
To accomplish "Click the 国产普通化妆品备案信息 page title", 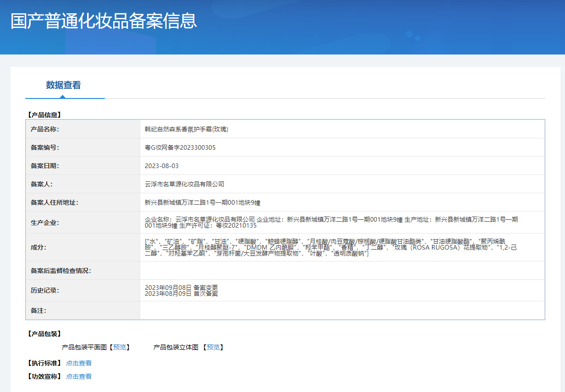I will pos(104,22).
